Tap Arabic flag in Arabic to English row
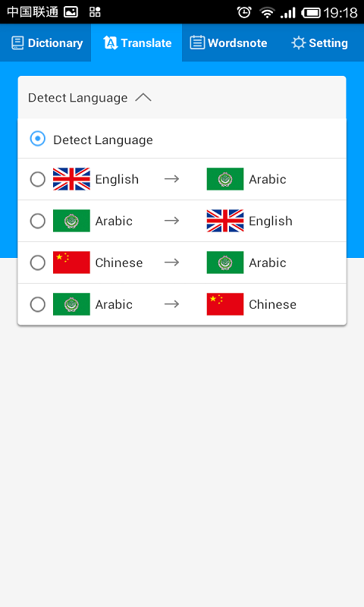 point(71,221)
